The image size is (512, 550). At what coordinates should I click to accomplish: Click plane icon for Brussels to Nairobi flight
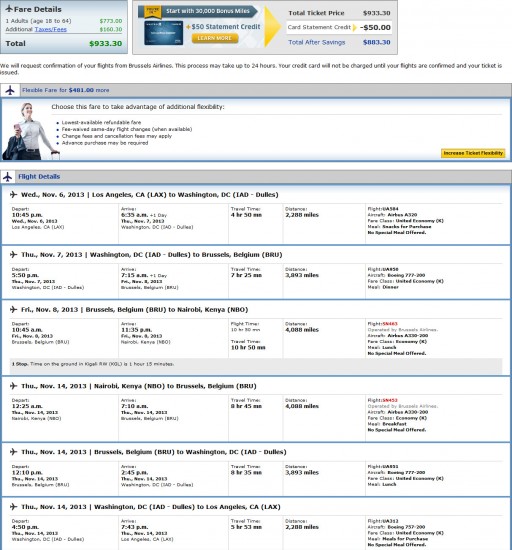point(13,310)
